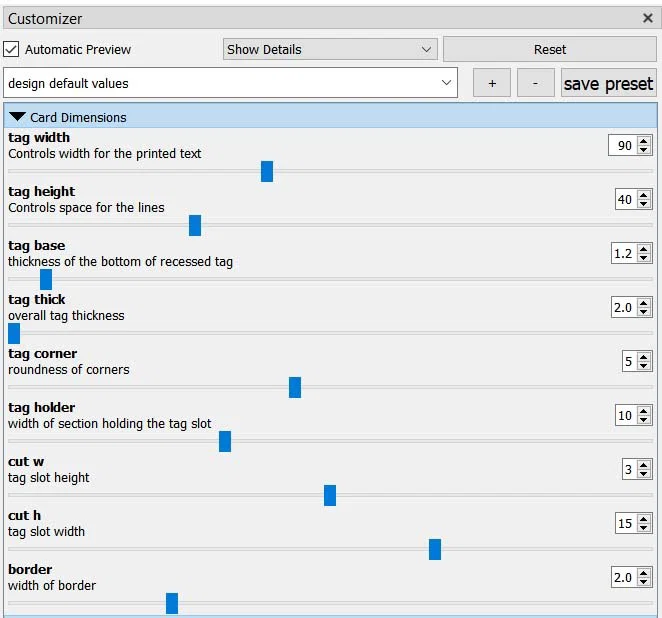Image resolution: width=662 pixels, height=618 pixels.
Task: Increase cut w with up arrow
Action: 643,465
